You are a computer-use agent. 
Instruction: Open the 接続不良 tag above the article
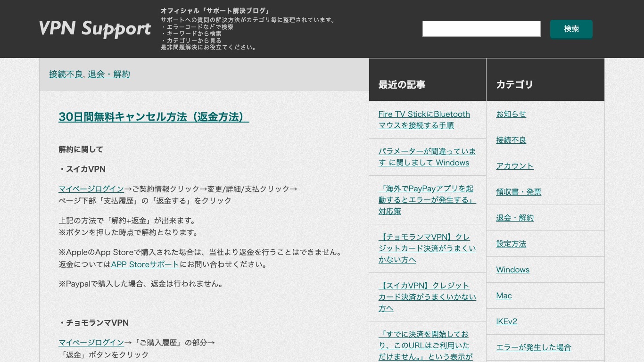coord(66,74)
